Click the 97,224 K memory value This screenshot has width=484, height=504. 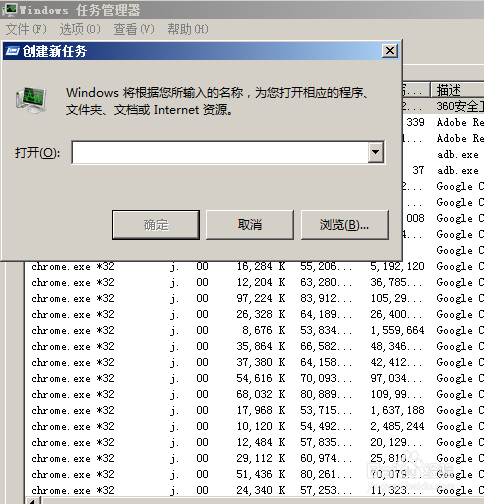(x=261, y=298)
